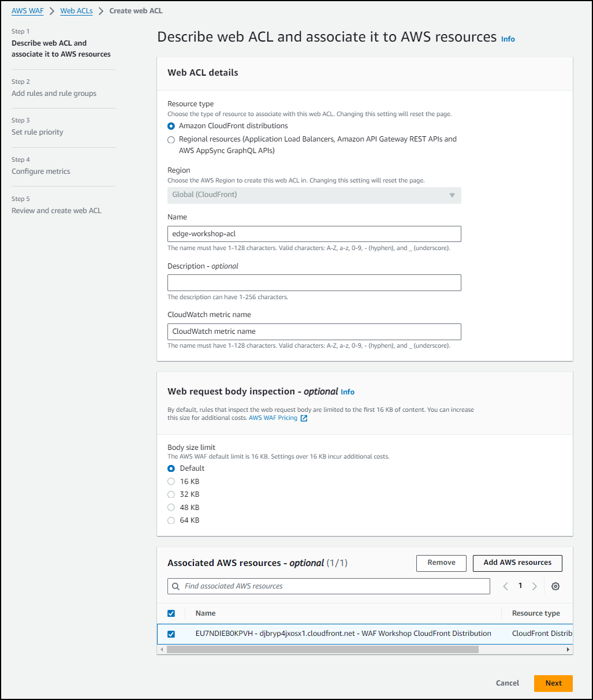Select Step 1 Describe web ACL in the sidebar
Image resolution: width=593 pixels, height=700 pixels.
pos(61,49)
